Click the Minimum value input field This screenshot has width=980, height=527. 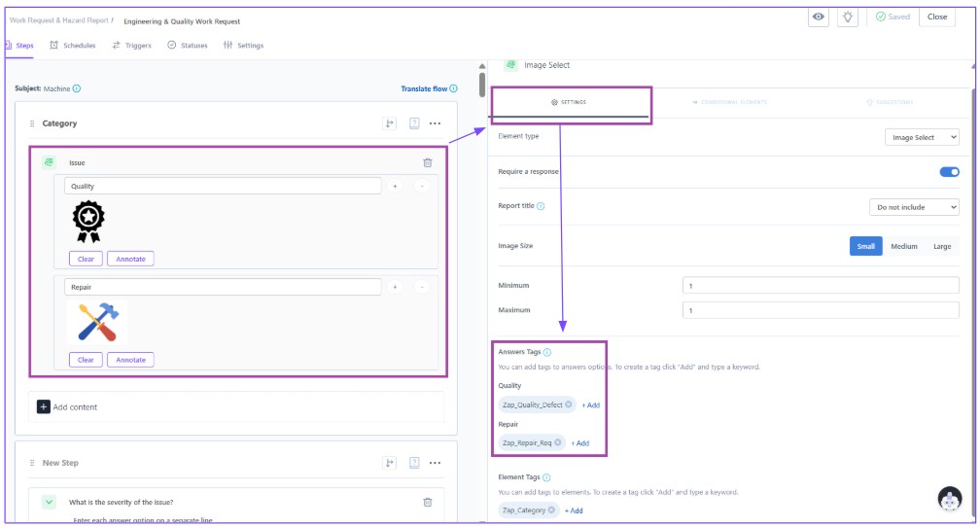(x=820, y=287)
